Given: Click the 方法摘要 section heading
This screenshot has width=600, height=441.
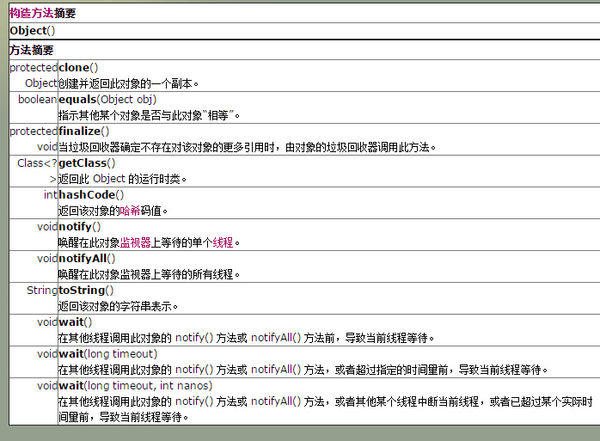Looking at the screenshot, I should click(x=31, y=50).
